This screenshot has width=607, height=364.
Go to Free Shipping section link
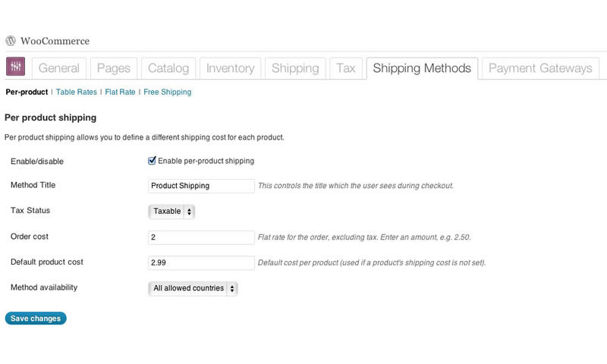click(167, 92)
